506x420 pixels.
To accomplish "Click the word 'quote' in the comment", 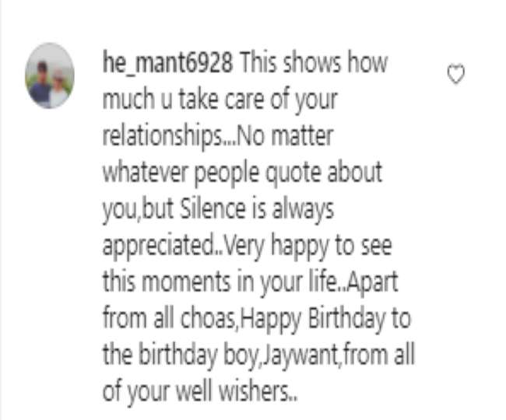I will coord(293,173).
